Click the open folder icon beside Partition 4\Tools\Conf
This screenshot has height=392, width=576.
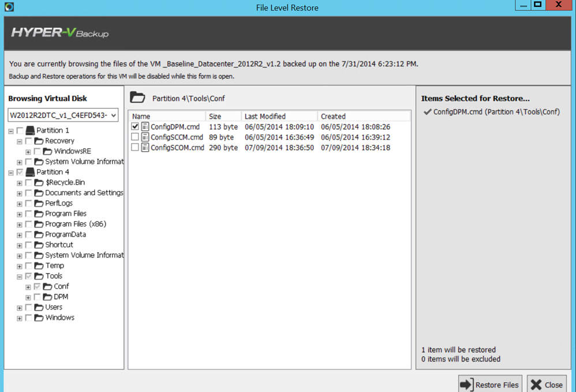coord(138,98)
